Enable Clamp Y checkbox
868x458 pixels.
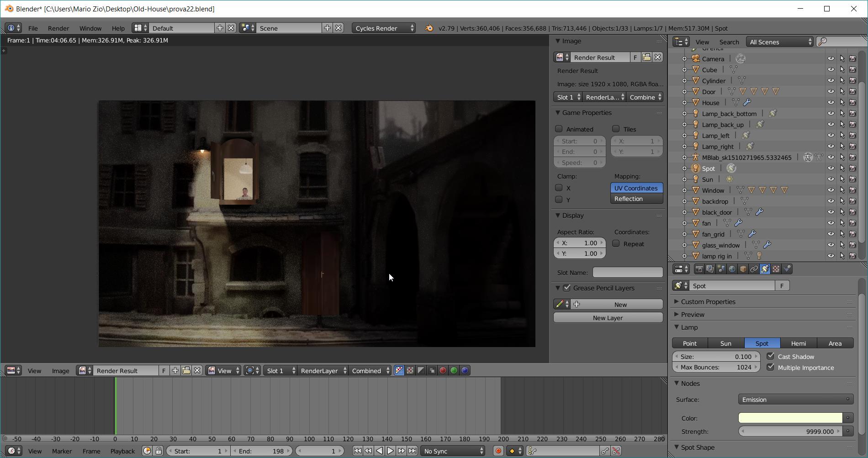click(x=559, y=200)
